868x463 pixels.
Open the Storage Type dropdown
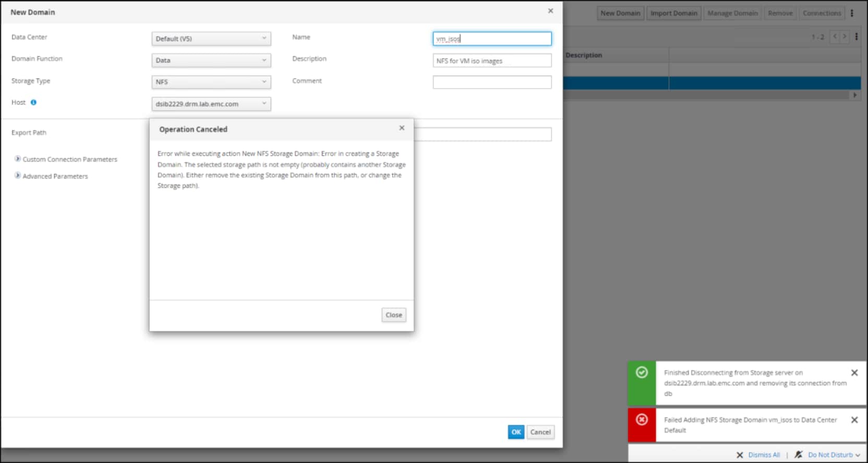[x=211, y=82]
